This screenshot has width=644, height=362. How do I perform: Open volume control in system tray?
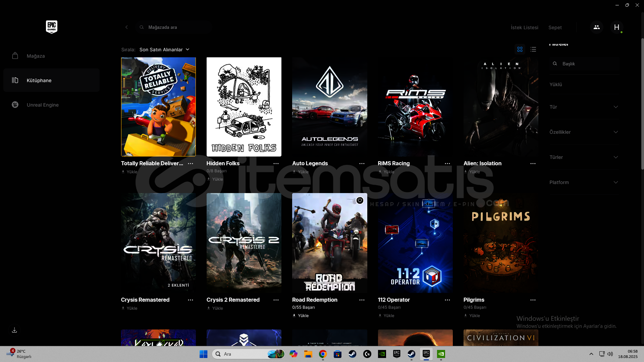point(610,354)
